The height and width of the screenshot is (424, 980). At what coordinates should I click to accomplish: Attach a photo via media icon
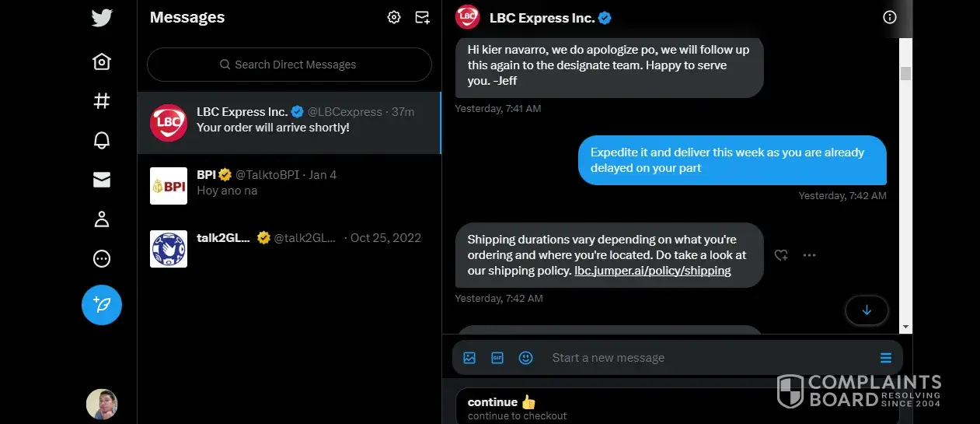click(x=469, y=358)
